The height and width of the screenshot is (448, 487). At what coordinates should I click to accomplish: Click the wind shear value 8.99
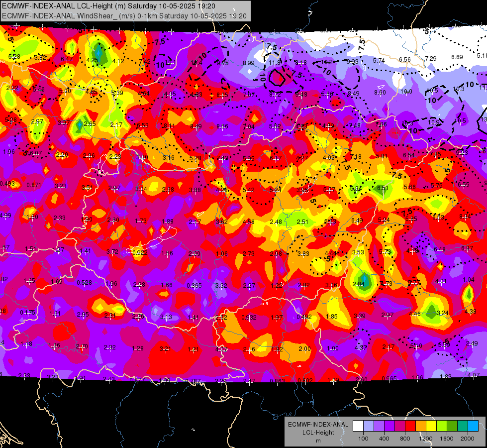point(248,63)
